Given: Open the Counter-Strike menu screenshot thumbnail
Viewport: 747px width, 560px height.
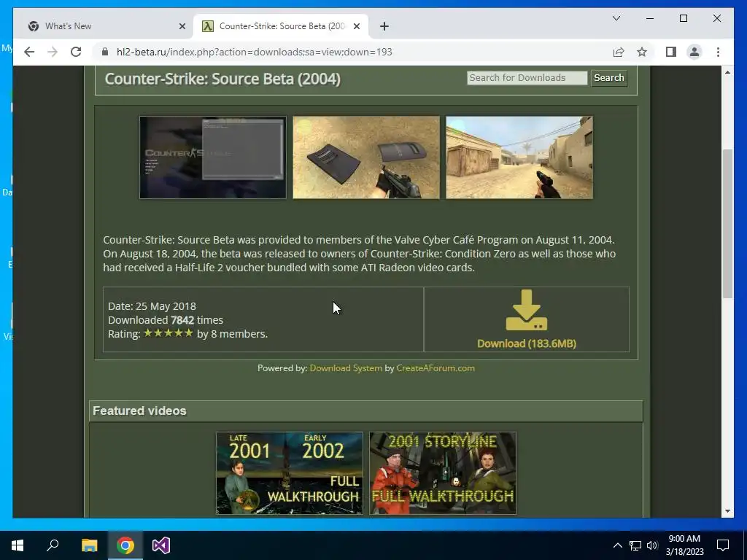Looking at the screenshot, I should [213, 157].
